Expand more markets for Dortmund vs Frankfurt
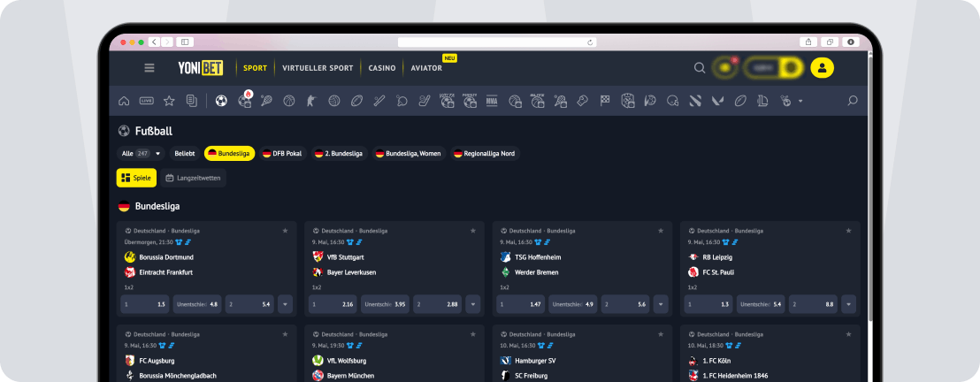Viewport: 980px width, 382px height. [285, 304]
